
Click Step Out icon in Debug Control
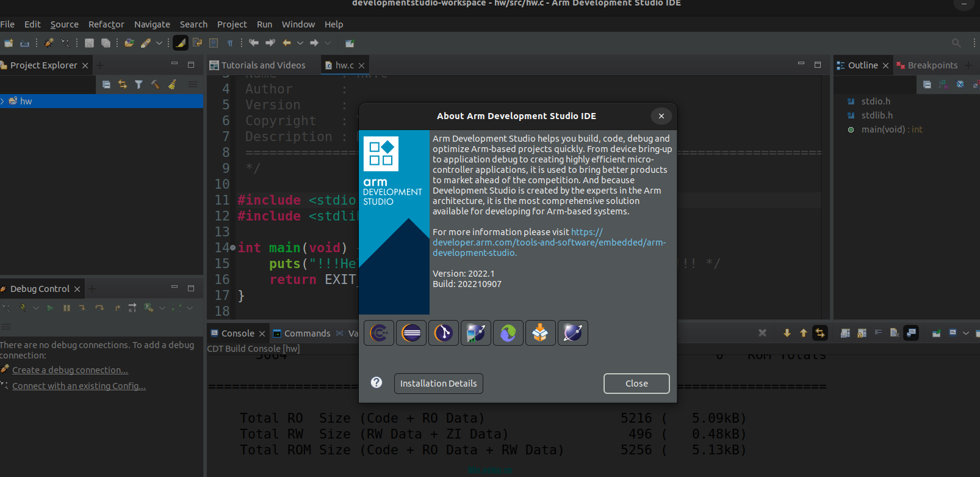tap(117, 308)
